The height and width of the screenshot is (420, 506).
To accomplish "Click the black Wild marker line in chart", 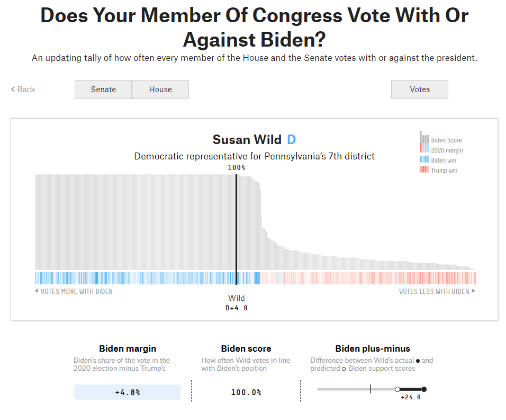I will [237, 222].
